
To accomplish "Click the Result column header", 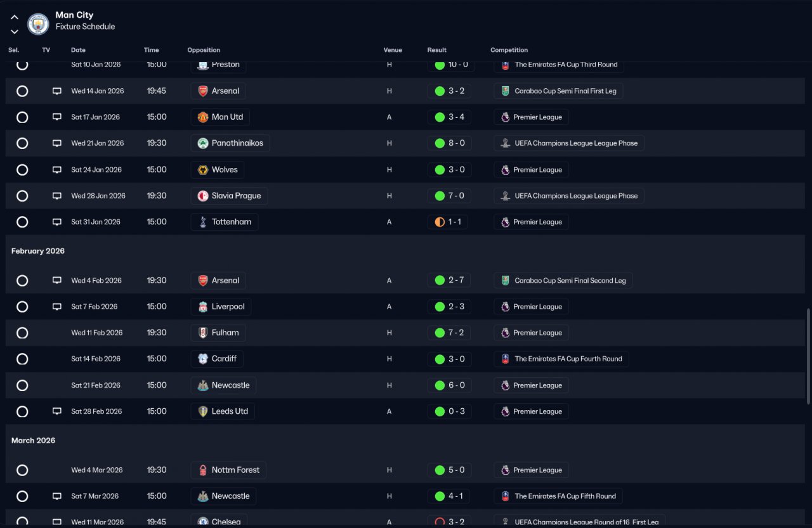I will (436, 50).
